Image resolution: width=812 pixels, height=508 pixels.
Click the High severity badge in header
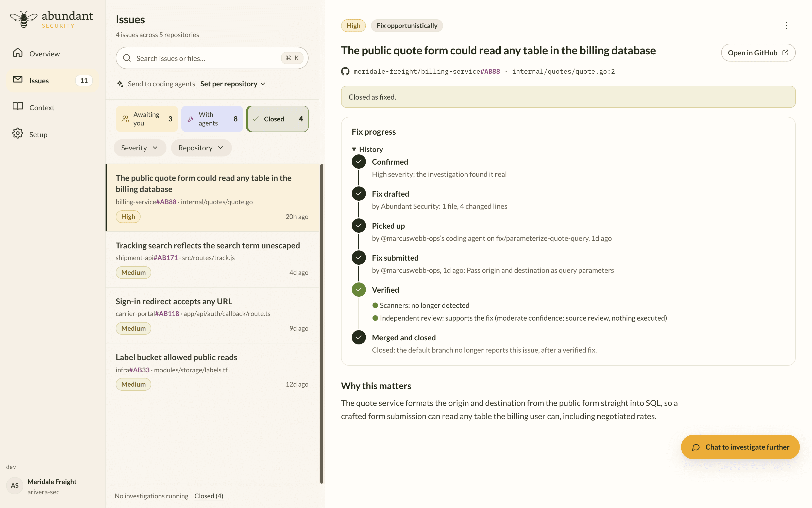tap(353, 26)
